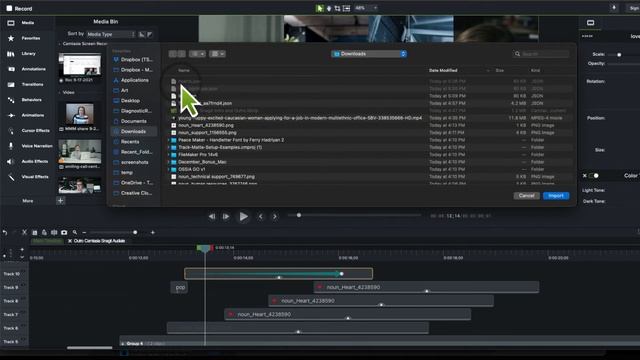Viewport: 640px width, 360px height.
Task: Click the Animations icon in the sidebar
Action: [x=11, y=116]
